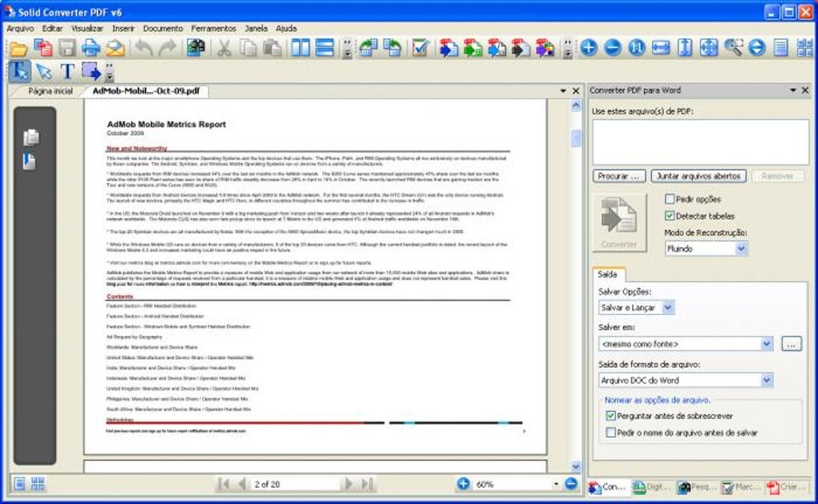Viewport: 818px width, 504px height.
Task: Click the blue plus Zoom In toolbar icon
Action: click(589, 48)
